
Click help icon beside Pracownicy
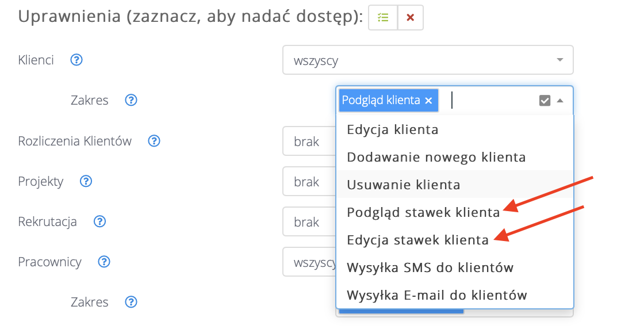[x=103, y=262]
